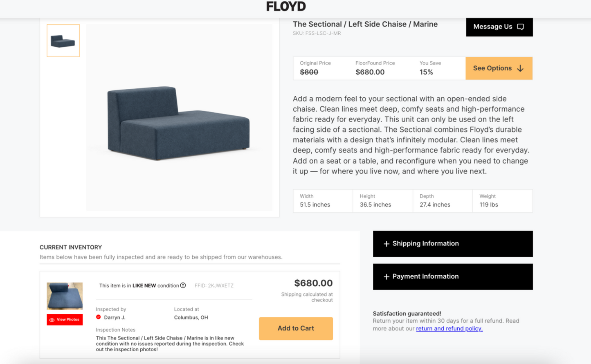Click the plus icon on Shipping Information

pos(386,244)
